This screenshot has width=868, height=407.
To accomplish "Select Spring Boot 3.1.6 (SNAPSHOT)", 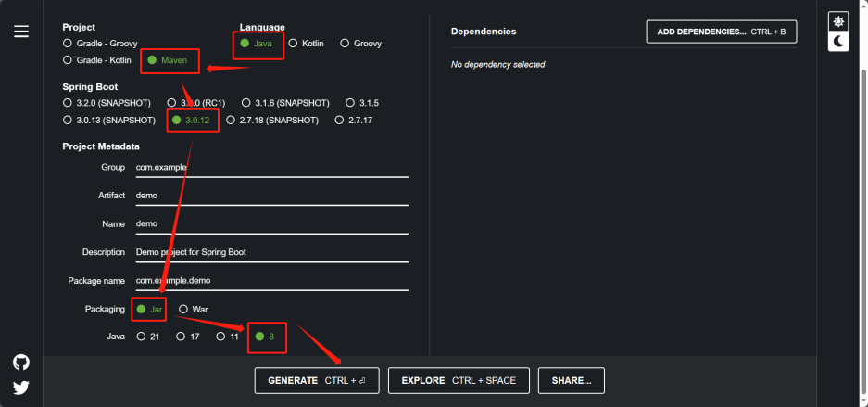I will click(285, 103).
